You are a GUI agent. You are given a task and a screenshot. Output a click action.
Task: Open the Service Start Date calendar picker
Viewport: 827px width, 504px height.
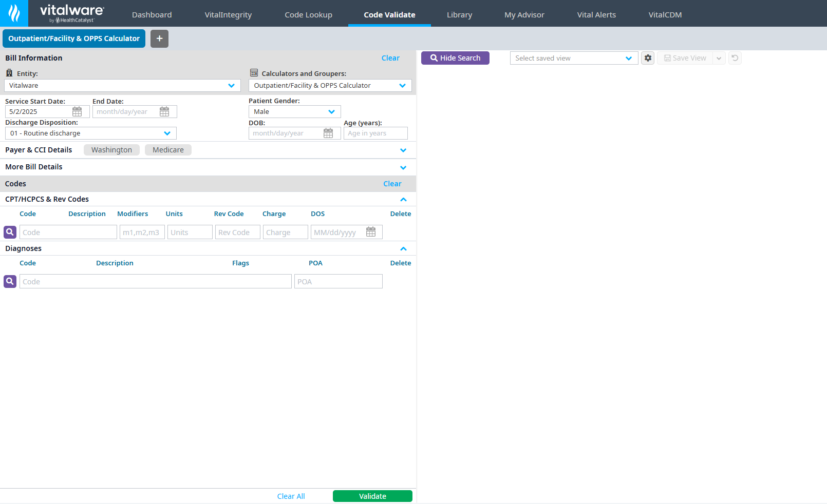(77, 112)
